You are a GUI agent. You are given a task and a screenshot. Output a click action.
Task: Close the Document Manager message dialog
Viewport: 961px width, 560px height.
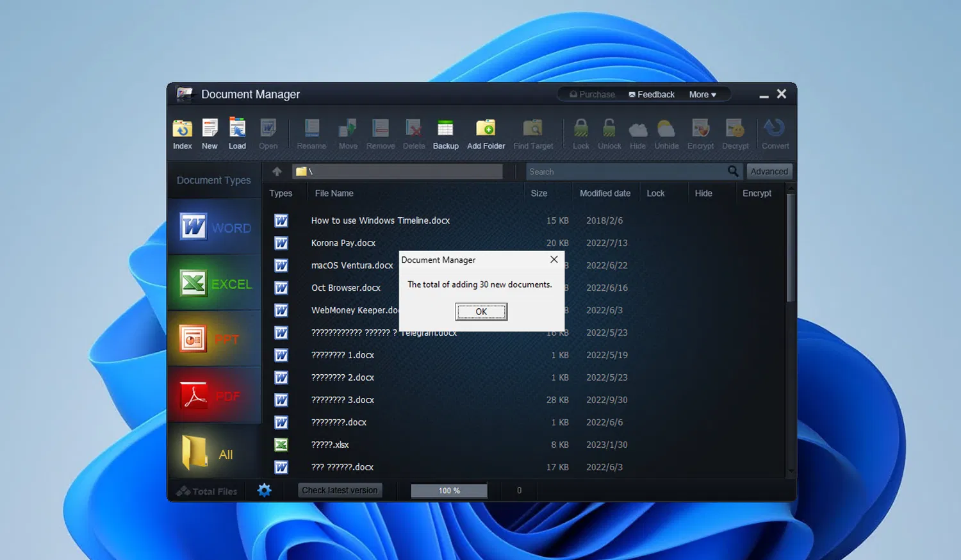tap(554, 259)
